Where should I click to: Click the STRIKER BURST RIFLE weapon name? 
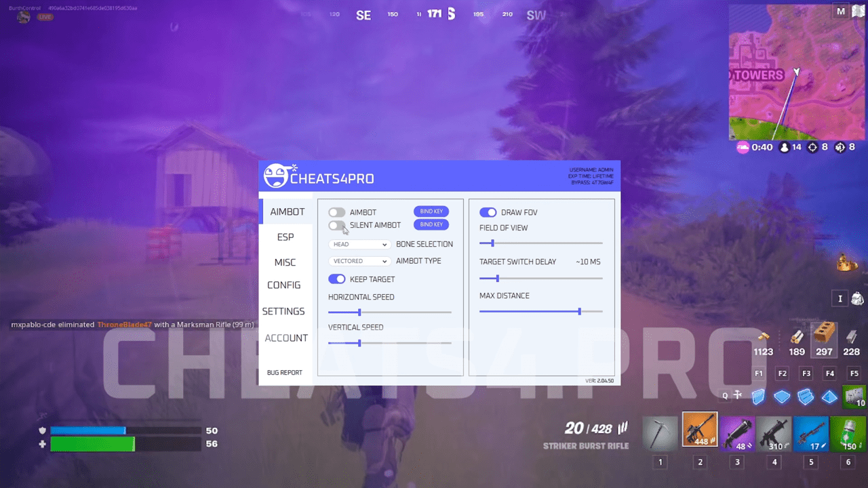[x=586, y=446]
